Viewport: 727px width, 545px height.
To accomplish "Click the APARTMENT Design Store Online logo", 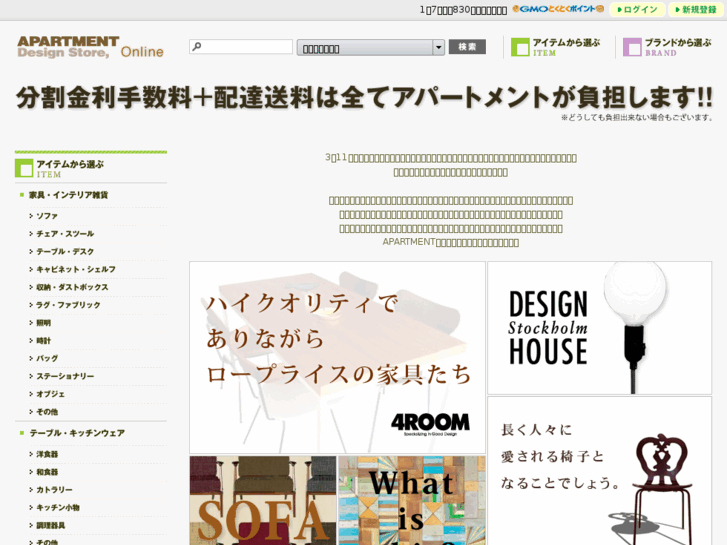I will [x=90, y=47].
